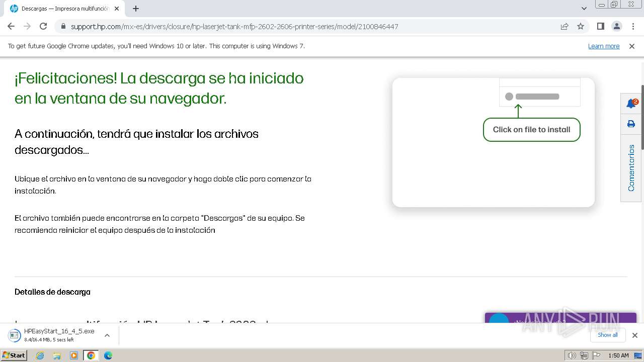The width and height of the screenshot is (644, 362).
Task: Close the downloads bar
Action: [x=635, y=335]
